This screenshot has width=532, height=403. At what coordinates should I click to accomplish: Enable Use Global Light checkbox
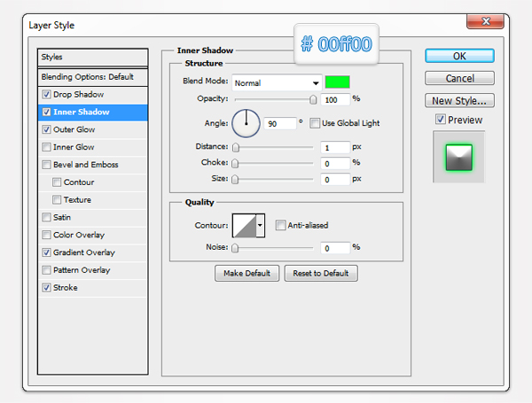pos(315,123)
